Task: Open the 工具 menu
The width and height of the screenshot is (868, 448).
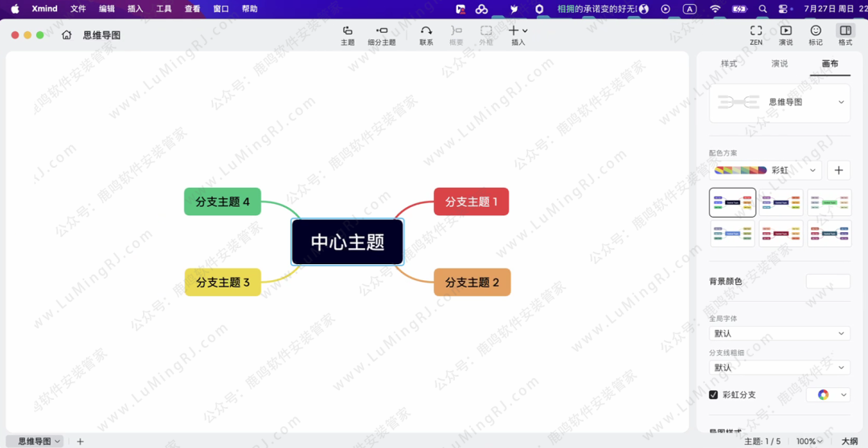Action: tap(164, 9)
